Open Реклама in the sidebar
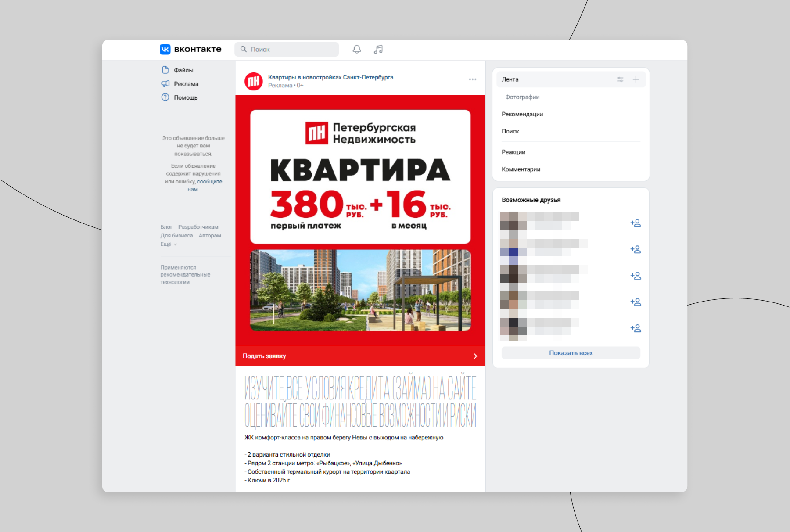Viewport: 790px width, 532px height. point(180,84)
